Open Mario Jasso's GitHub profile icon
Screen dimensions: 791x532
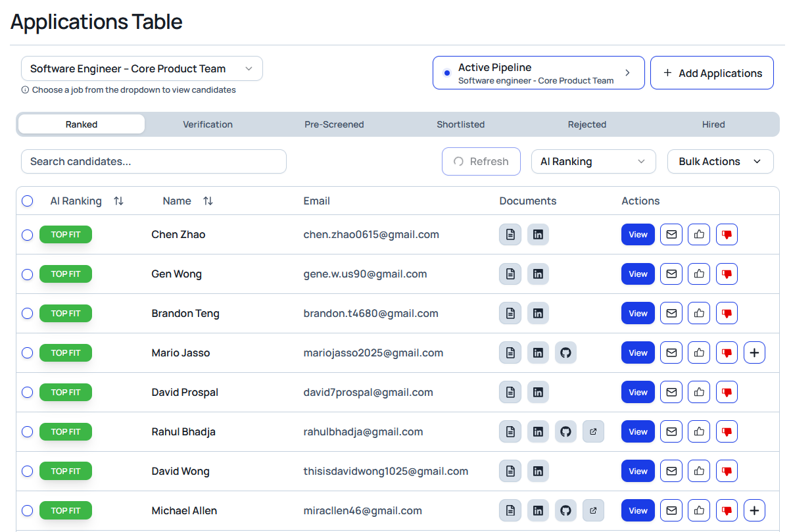(565, 353)
